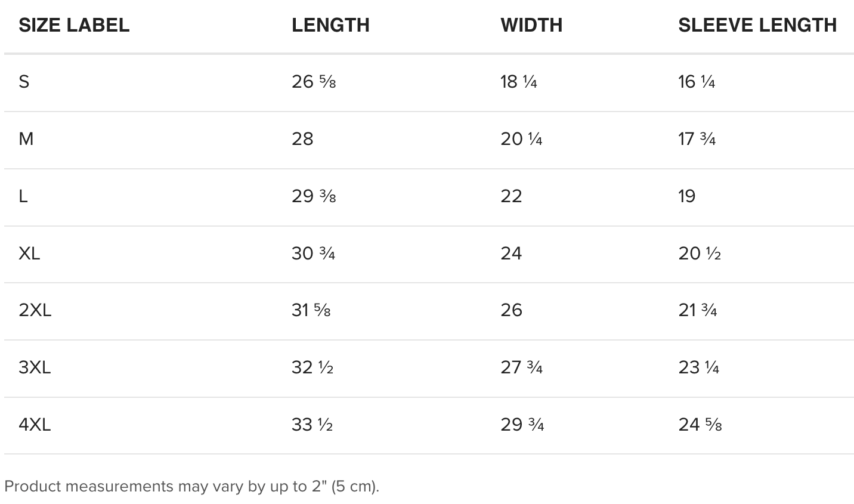
Task: Click the 20 ¼ width value for M
Action: coord(521,139)
